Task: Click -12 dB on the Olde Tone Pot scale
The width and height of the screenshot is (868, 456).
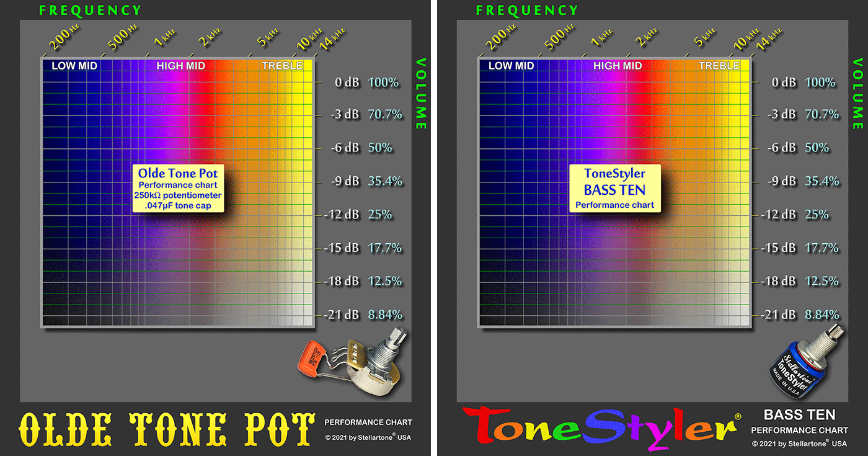Action: tap(342, 215)
